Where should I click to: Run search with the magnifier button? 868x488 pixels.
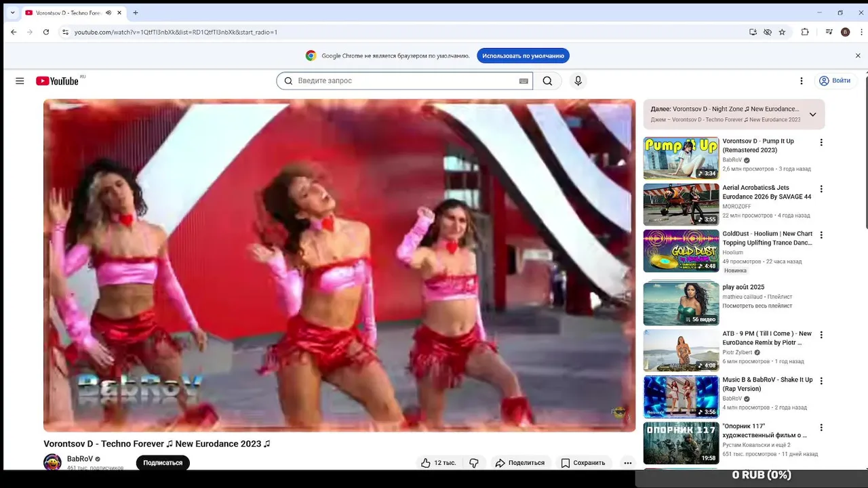coord(547,81)
